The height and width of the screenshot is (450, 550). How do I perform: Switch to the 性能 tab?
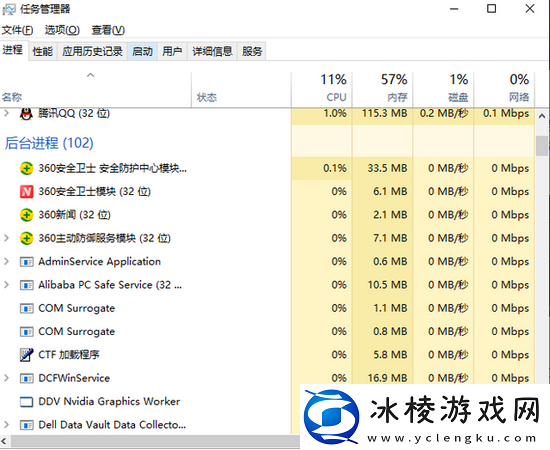(x=42, y=52)
